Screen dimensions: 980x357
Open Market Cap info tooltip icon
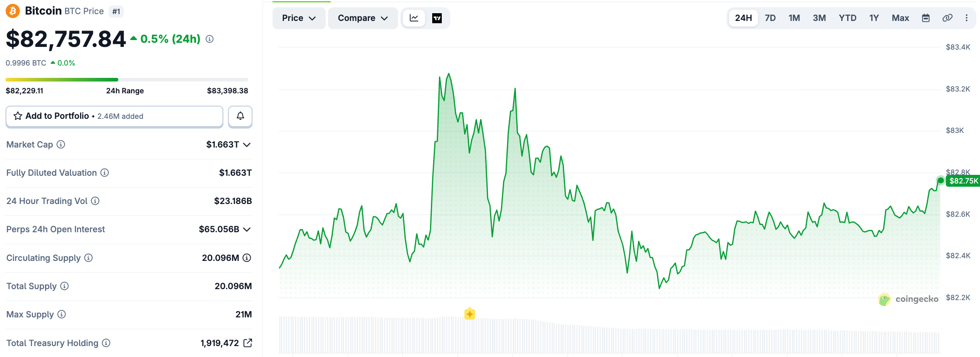pos(61,144)
